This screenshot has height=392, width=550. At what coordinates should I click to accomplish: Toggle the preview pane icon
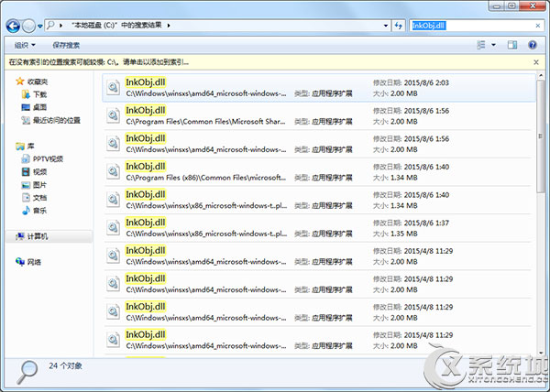click(x=512, y=45)
